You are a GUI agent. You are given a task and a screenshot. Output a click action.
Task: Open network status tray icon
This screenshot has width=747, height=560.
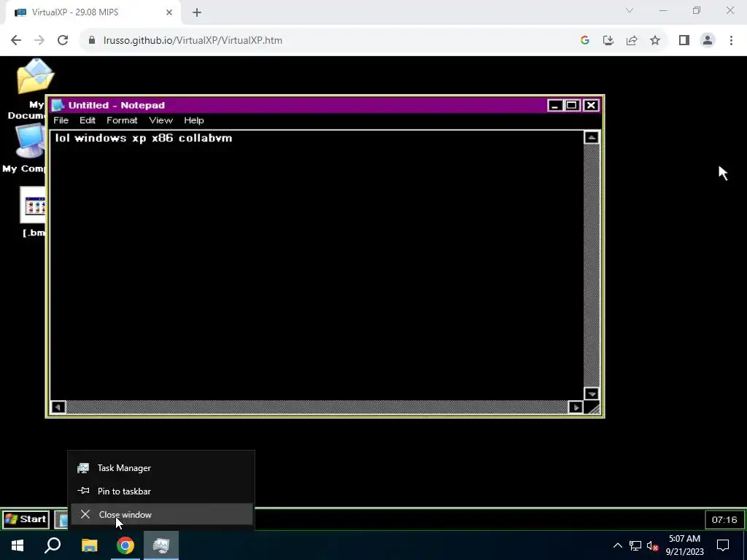point(635,545)
